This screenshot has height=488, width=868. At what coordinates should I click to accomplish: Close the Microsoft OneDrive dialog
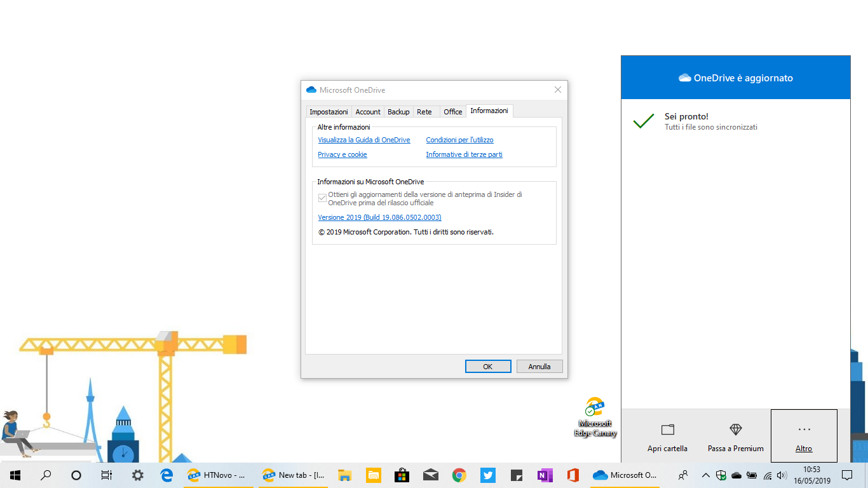[x=558, y=90]
